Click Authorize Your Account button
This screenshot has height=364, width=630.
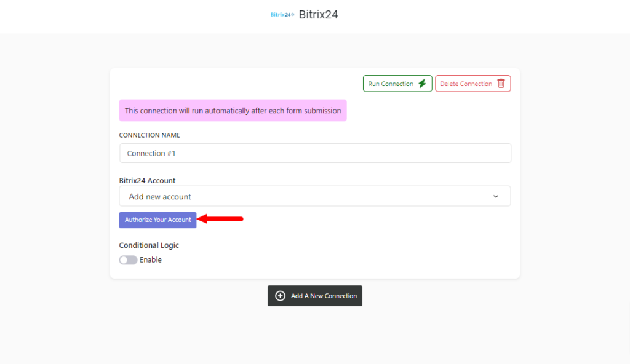pyautogui.click(x=157, y=220)
